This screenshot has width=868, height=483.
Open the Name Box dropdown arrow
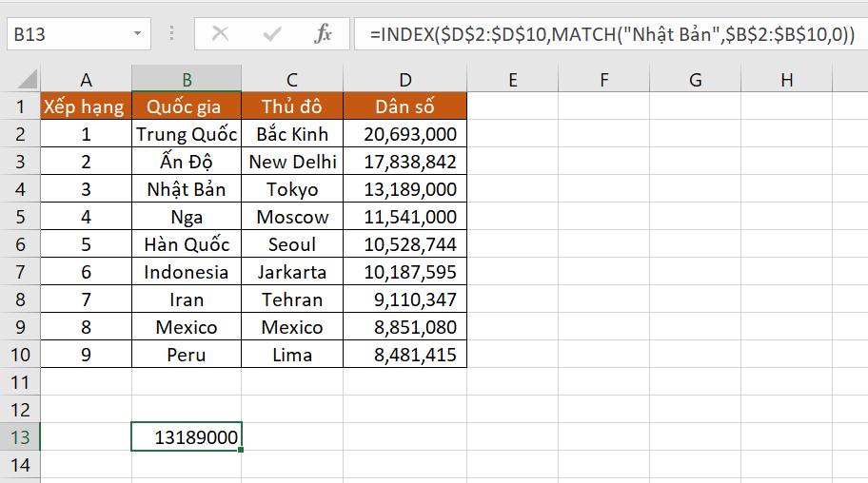coord(138,34)
